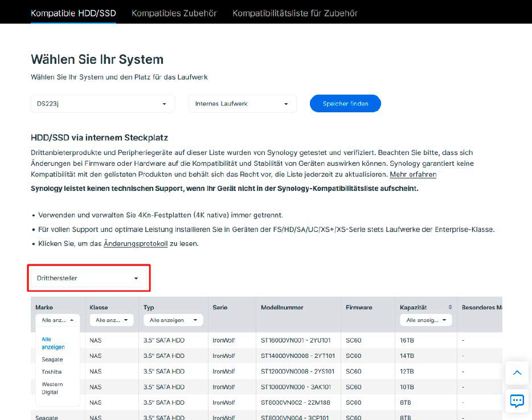Viewport: 532px width, 420px height.
Task: Switch to the Kompatibles Zubehör tab
Action: [x=174, y=12]
